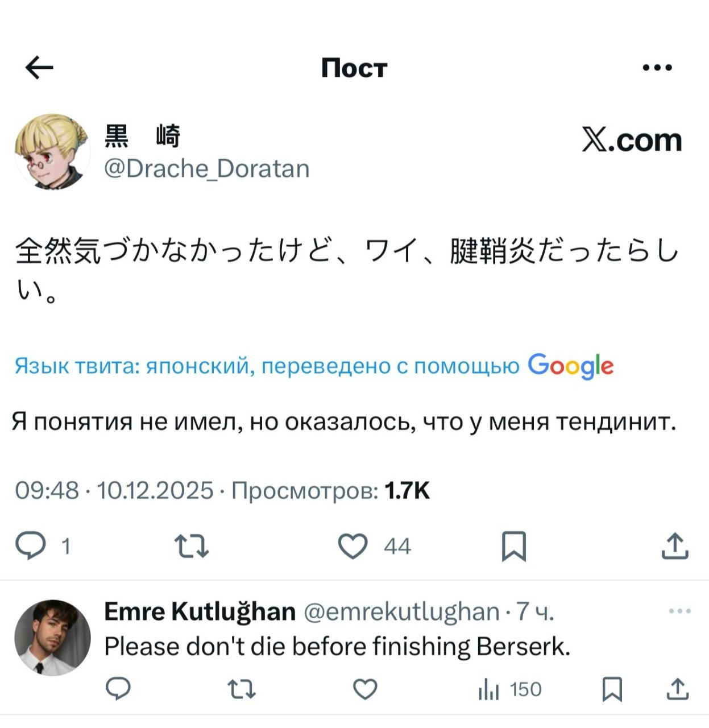The image size is (709, 728).
Task: Like the main post with 44 likes
Action: point(353,546)
